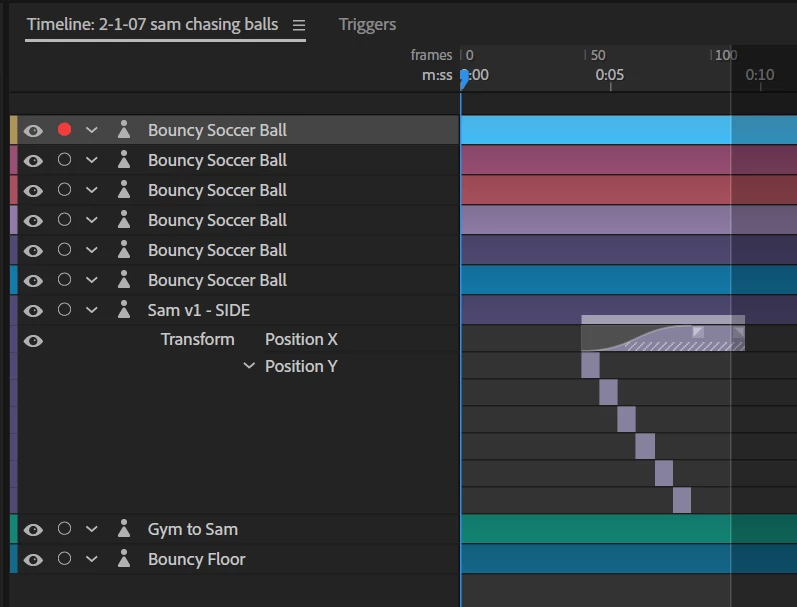Image resolution: width=797 pixels, height=607 pixels.
Task: Click the green label color of Gym to Sam
Action: pyautogui.click(x=14, y=529)
